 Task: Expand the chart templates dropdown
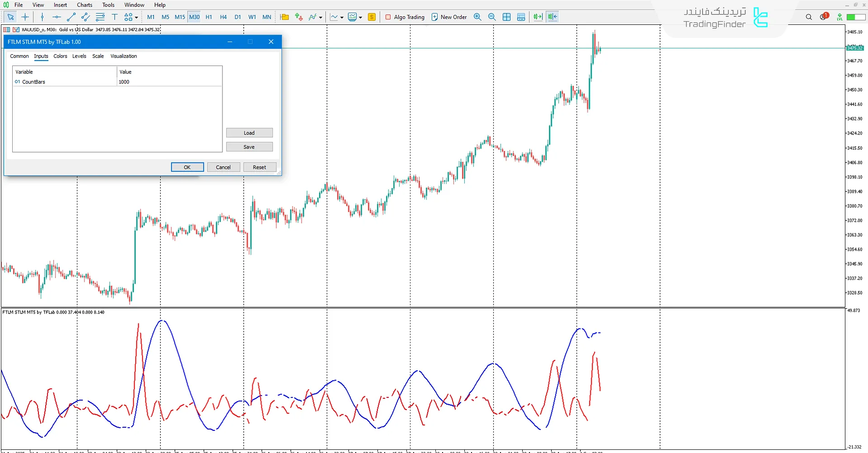coord(360,17)
